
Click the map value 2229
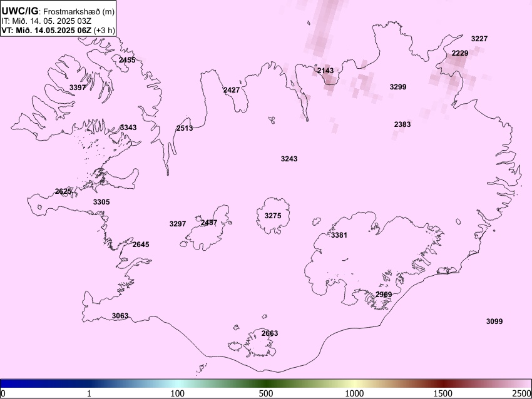point(460,53)
